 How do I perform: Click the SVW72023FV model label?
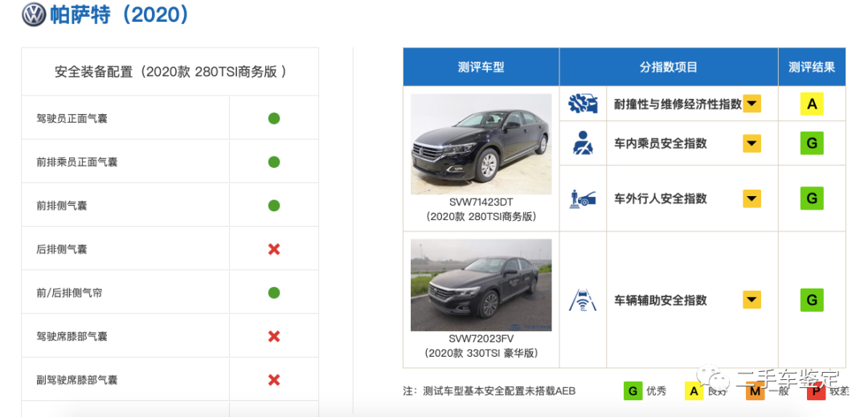pyautogui.click(x=481, y=338)
